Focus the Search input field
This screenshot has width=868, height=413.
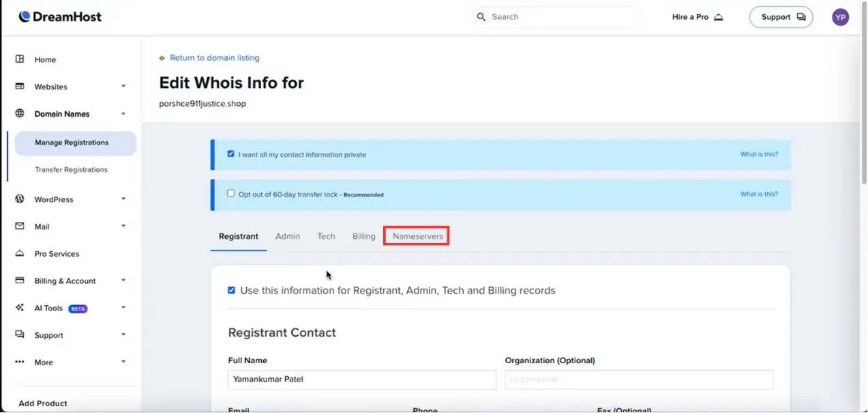[556, 17]
